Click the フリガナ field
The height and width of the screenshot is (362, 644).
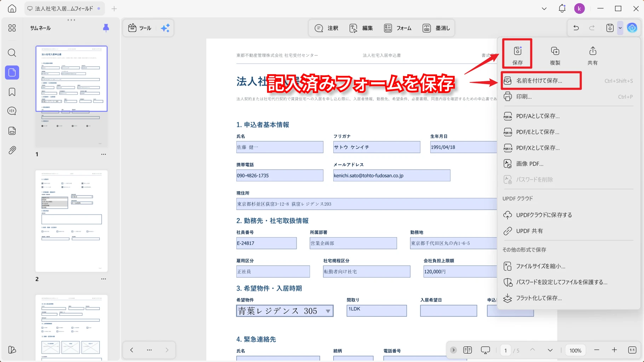[x=376, y=147]
